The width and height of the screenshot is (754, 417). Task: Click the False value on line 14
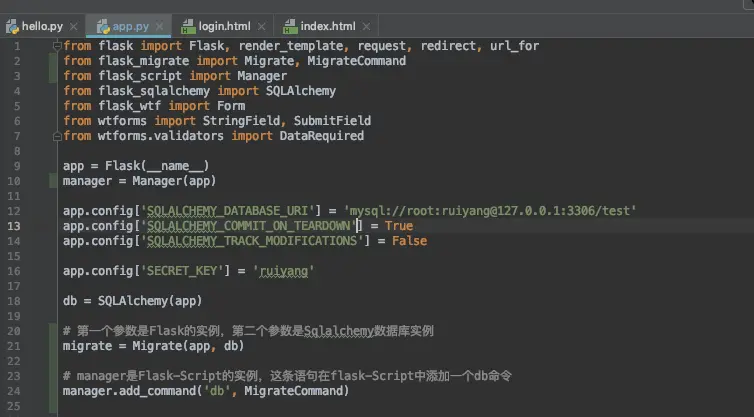(409, 241)
